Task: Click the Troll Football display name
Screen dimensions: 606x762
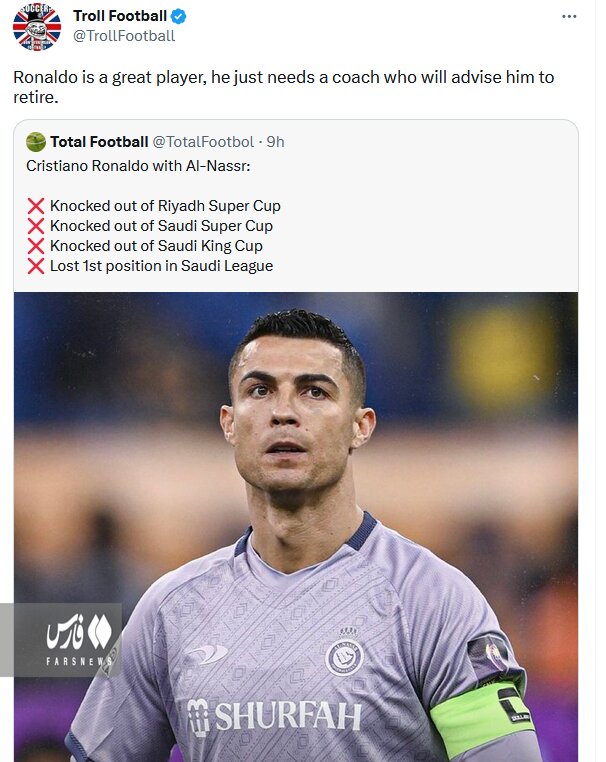Action: (x=120, y=17)
